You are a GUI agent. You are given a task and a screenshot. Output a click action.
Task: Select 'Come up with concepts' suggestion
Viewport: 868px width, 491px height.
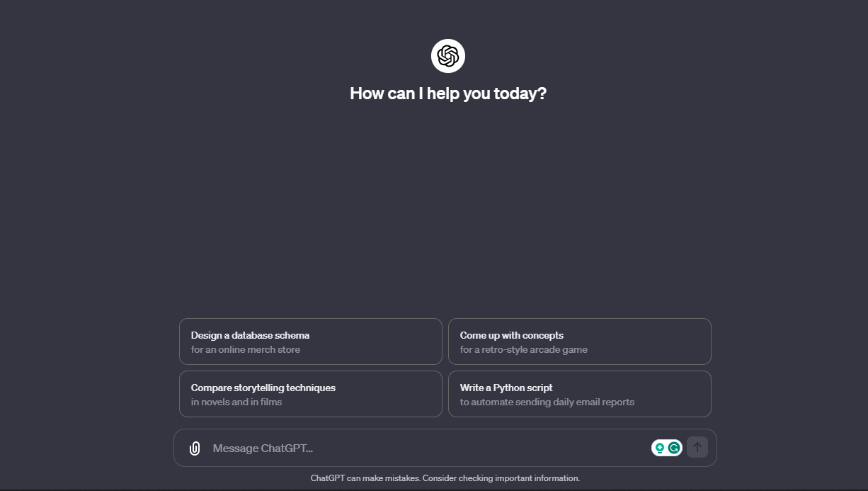[580, 342]
